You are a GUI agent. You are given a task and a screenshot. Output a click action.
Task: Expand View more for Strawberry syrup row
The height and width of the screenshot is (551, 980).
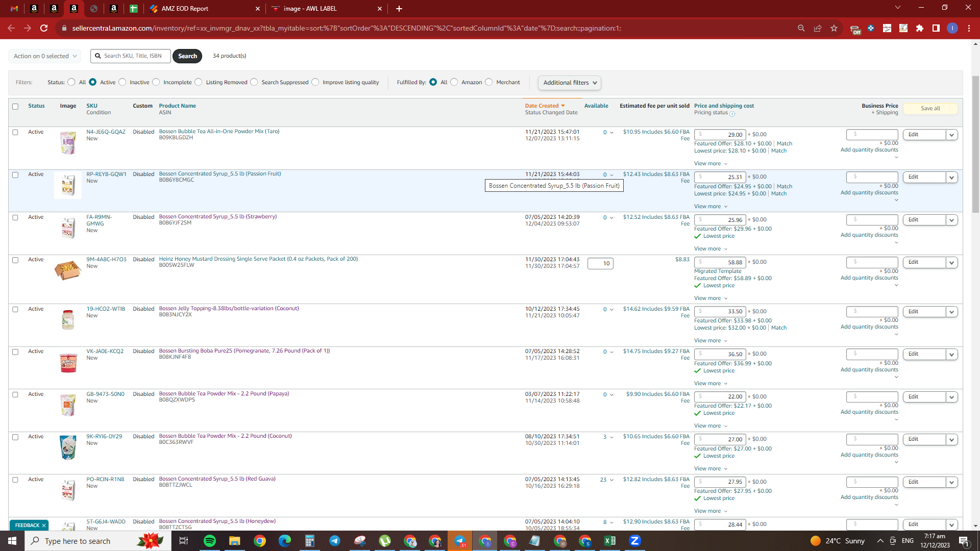[x=710, y=249]
